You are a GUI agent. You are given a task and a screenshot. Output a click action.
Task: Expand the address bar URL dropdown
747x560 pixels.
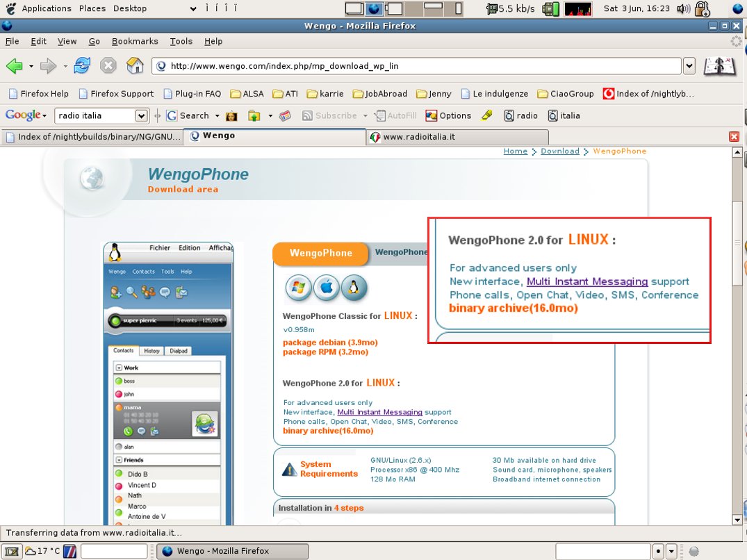pyautogui.click(x=689, y=66)
